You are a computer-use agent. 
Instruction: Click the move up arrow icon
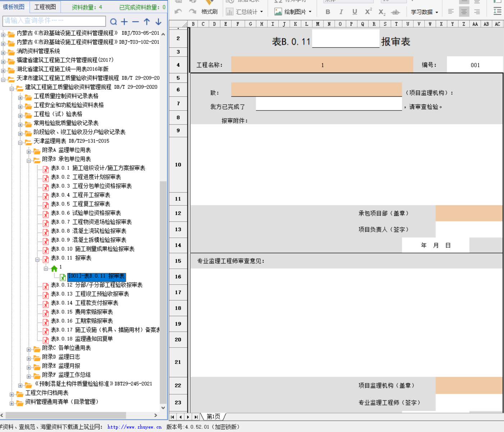pos(147,22)
